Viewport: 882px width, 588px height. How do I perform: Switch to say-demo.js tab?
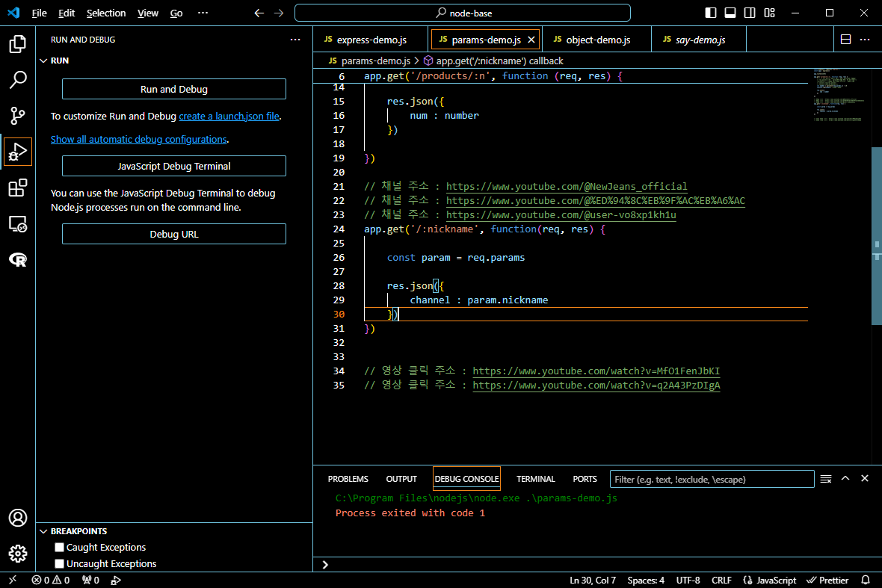click(x=699, y=40)
